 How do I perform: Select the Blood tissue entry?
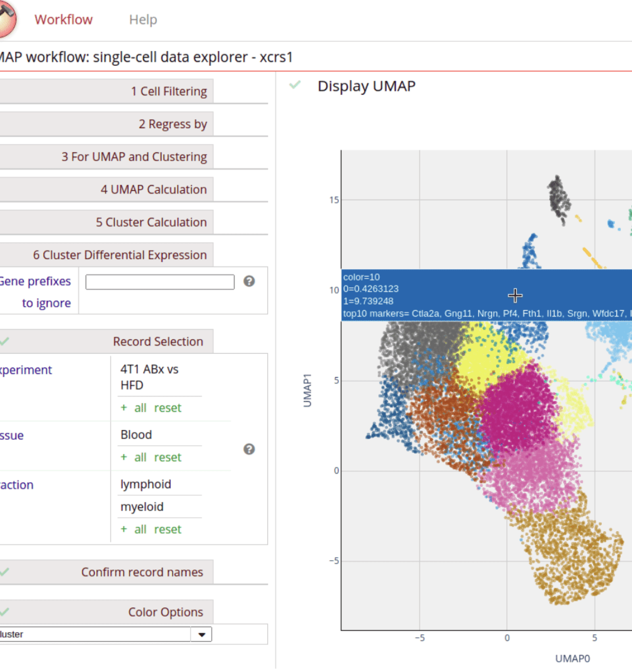(136, 435)
